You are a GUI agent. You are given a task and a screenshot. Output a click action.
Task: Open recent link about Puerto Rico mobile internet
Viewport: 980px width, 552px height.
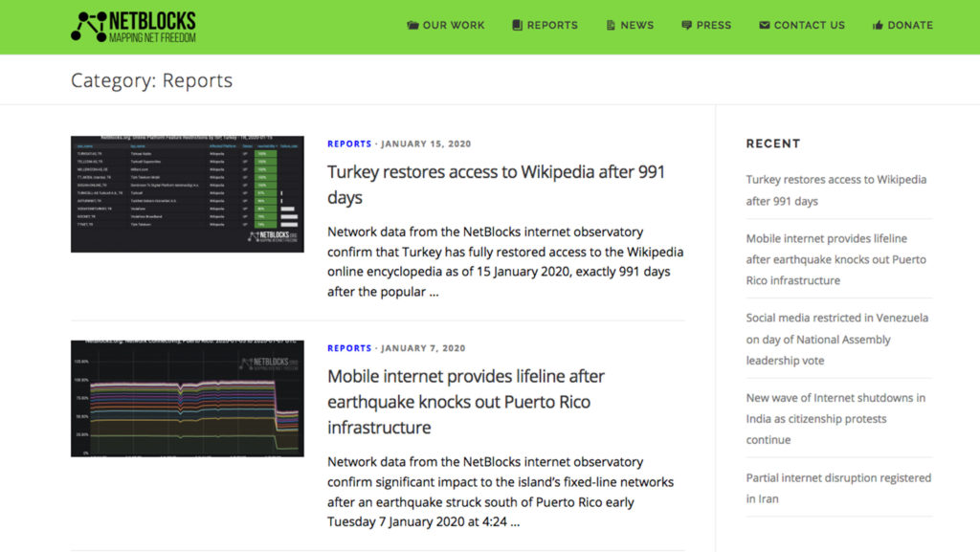836,259
